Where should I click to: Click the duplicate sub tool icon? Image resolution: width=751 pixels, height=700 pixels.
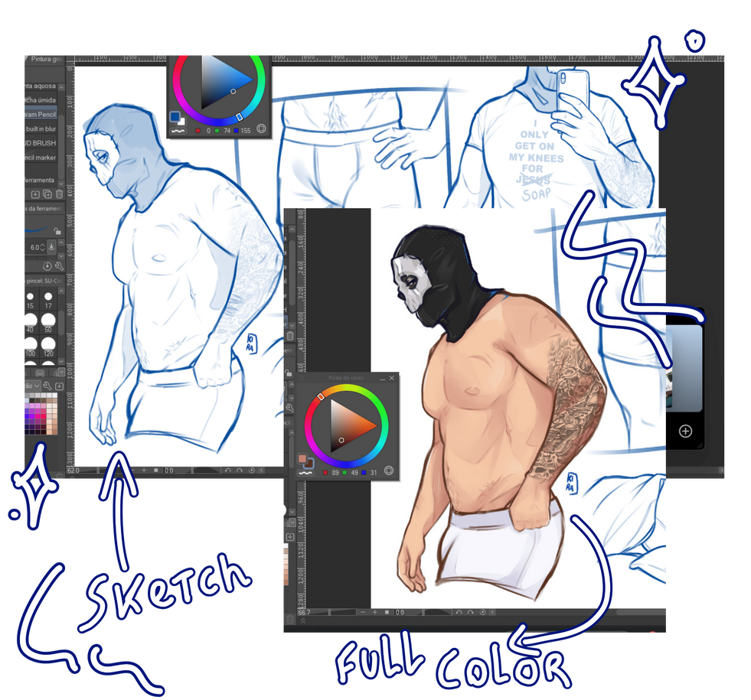(x=47, y=194)
